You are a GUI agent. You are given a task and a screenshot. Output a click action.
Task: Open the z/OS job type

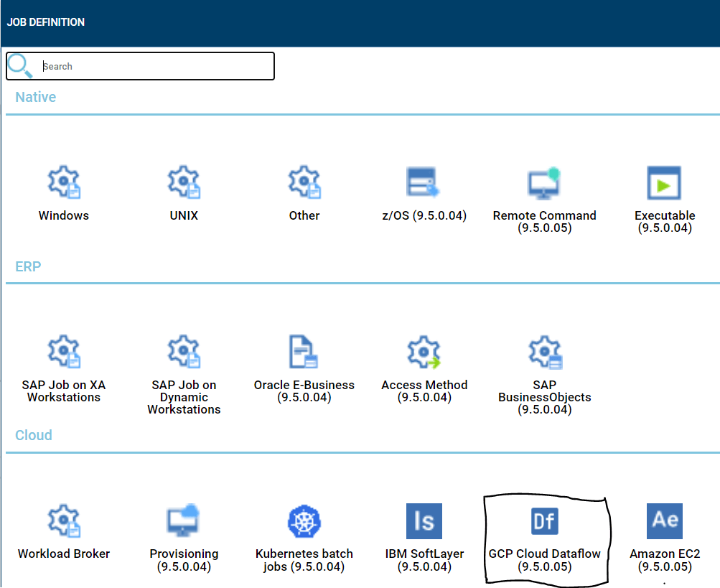424,182
